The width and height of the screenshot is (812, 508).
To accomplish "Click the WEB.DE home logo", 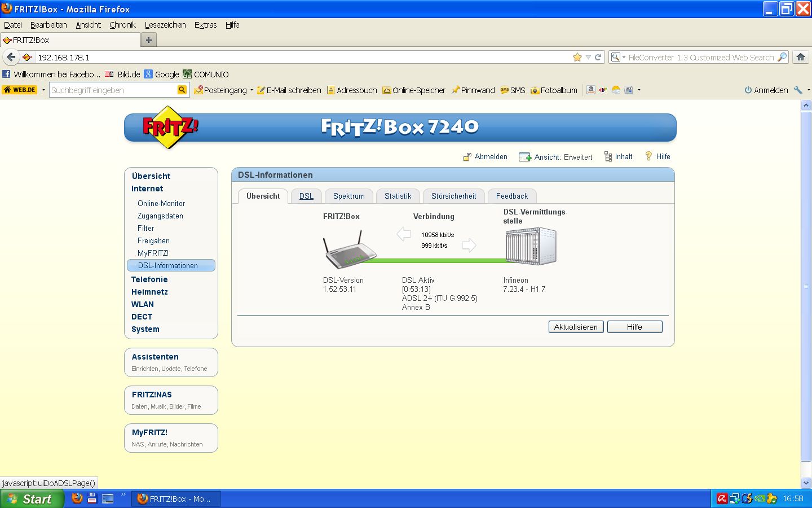I will (x=20, y=90).
